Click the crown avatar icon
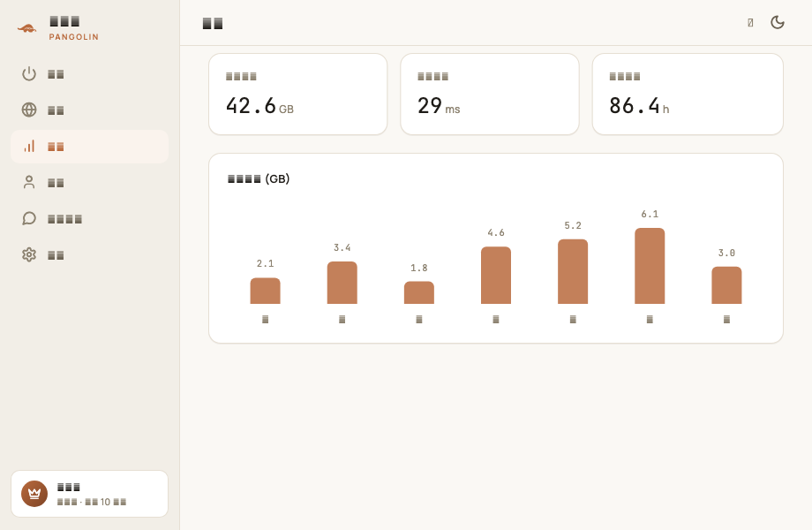The width and height of the screenshot is (812, 530). tap(34, 494)
